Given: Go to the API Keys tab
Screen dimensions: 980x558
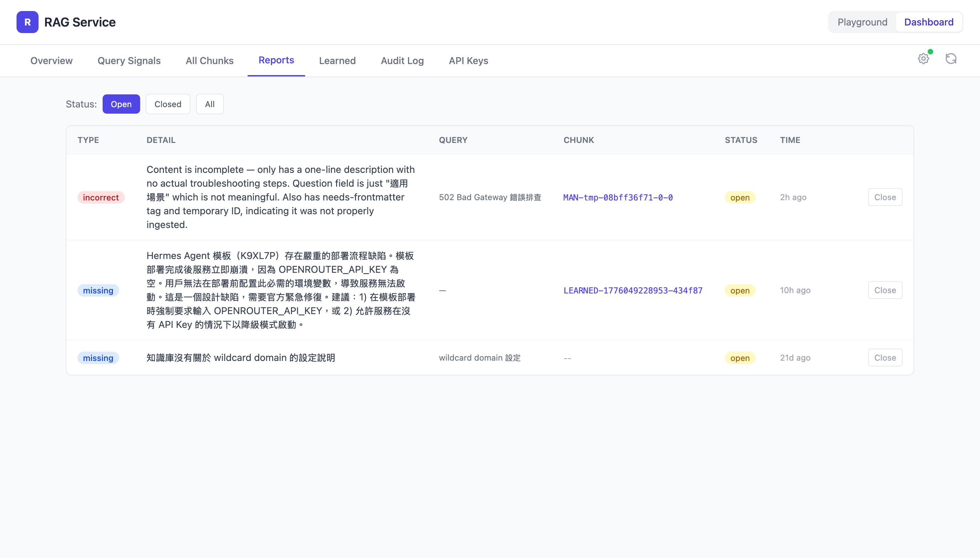Looking at the screenshot, I should pyautogui.click(x=468, y=61).
